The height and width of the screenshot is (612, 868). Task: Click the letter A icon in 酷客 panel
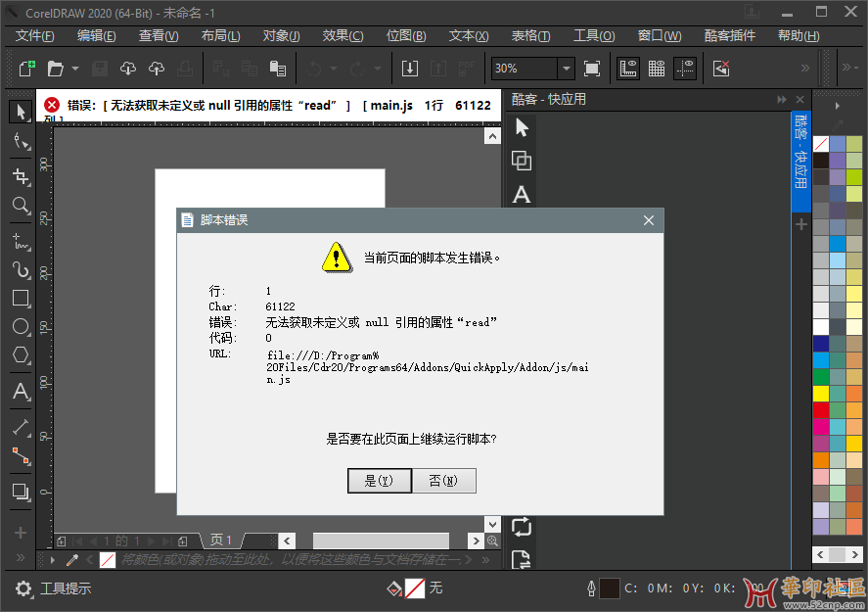click(x=522, y=195)
